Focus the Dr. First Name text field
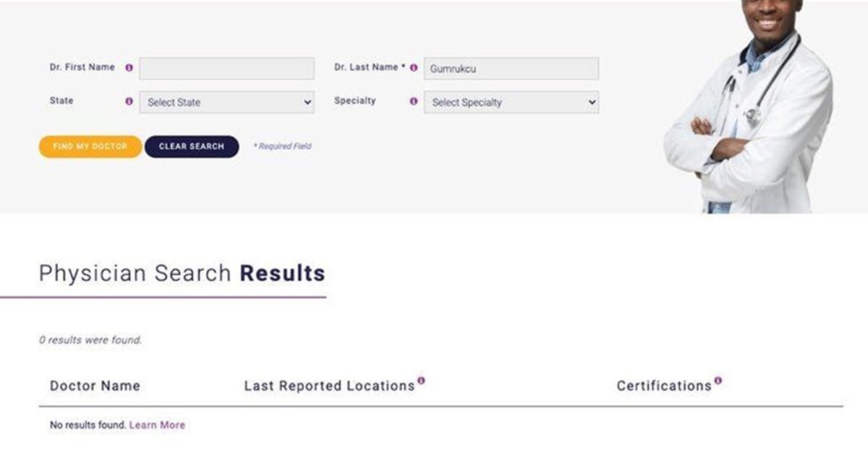 click(x=226, y=69)
